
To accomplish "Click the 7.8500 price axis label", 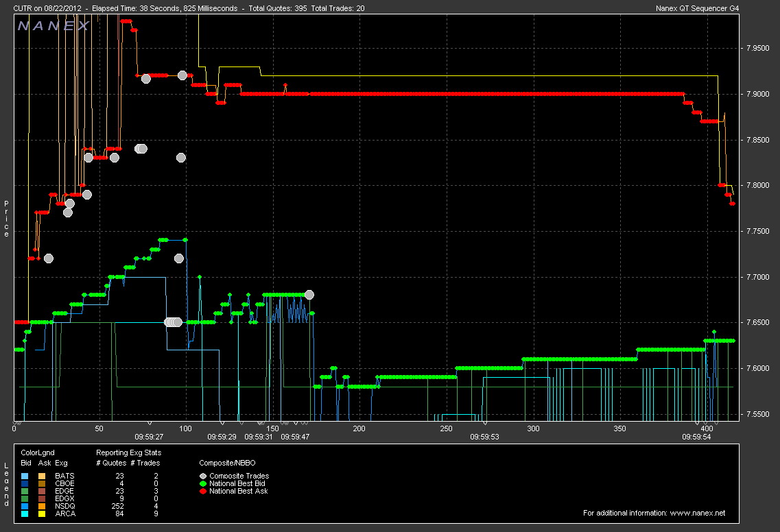I will 757,141.
